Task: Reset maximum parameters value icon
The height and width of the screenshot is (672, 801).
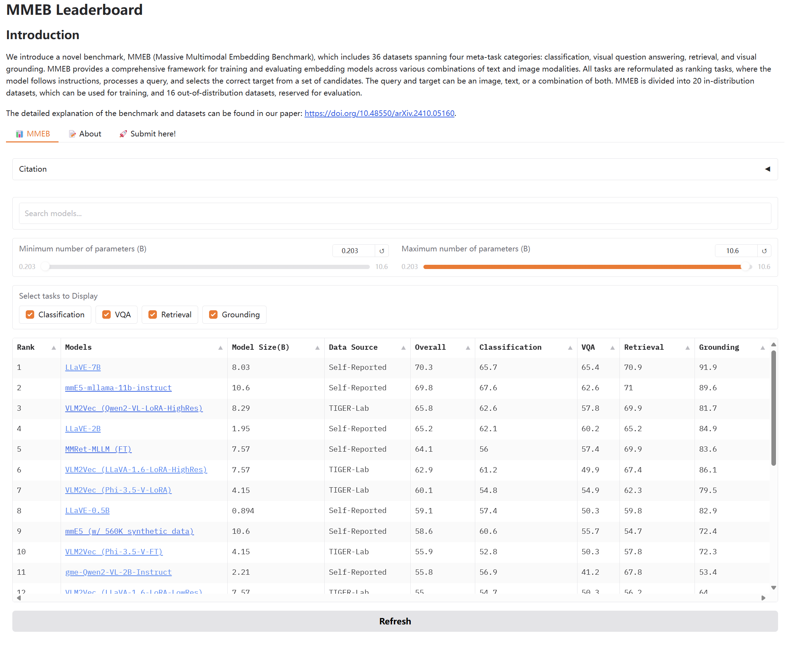Action: point(764,251)
